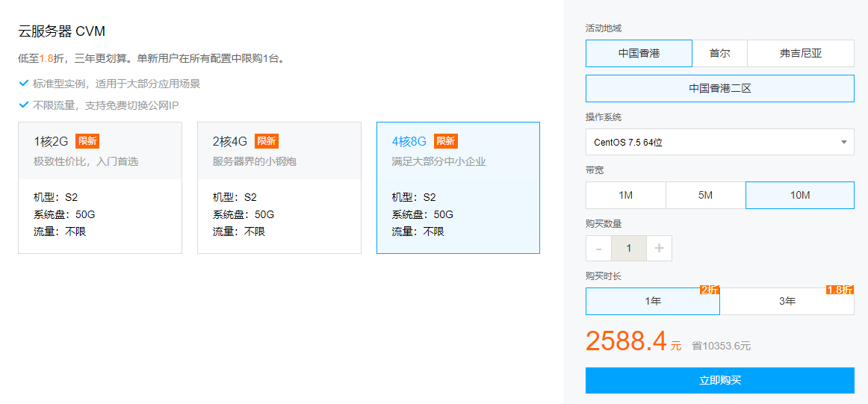This screenshot has height=404, width=868.
Task: Click the 极致性价比，入门首选 subtitle
Action: click(86, 162)
